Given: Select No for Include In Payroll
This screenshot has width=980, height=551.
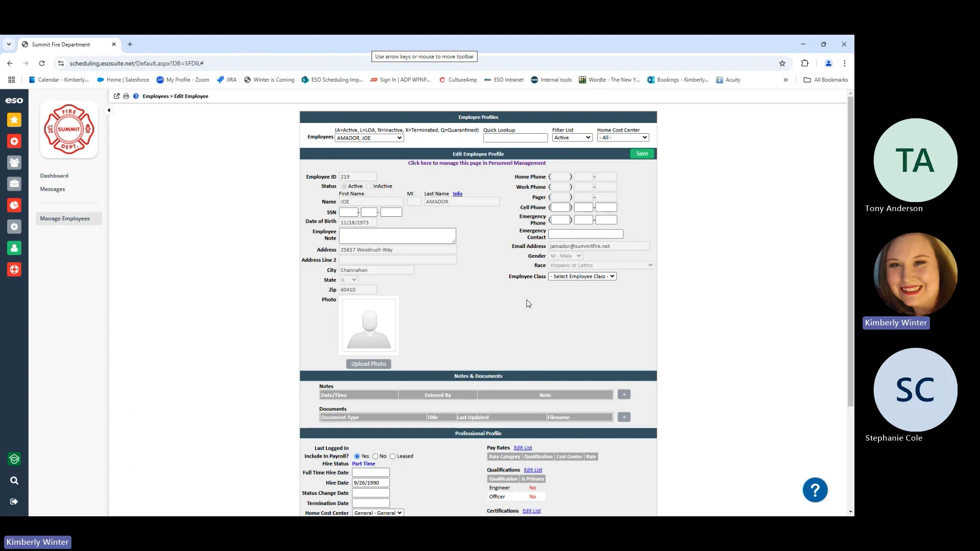Looking at the screenshot, I should (x=375, y=457).
